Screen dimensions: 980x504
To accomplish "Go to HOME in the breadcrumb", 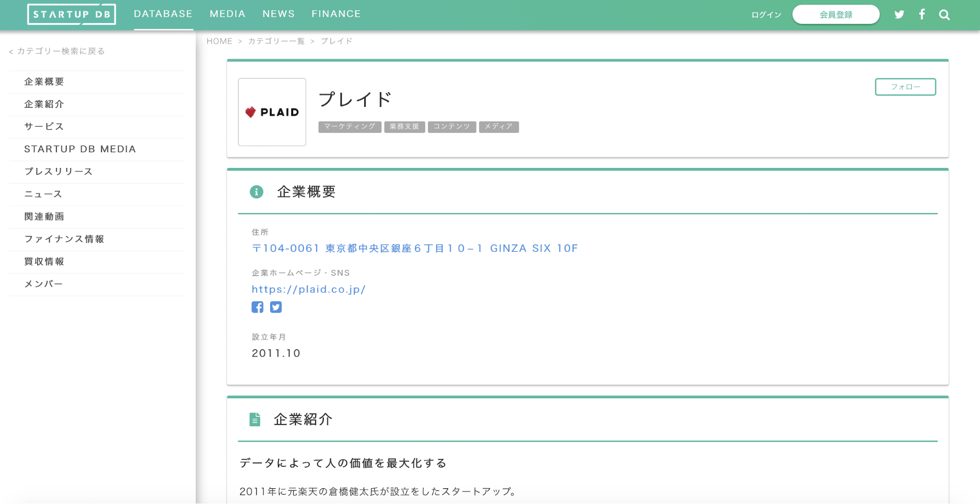I will (219, 41).
